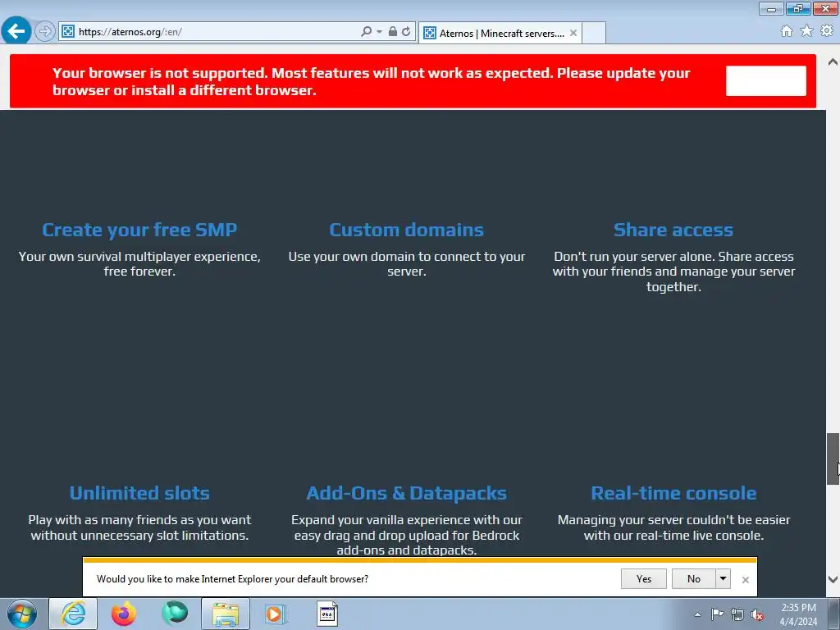This screenshot has width=840, height=630.
Task: Click 'Expand your vanilla experience' description
Action: pos(406,535)
